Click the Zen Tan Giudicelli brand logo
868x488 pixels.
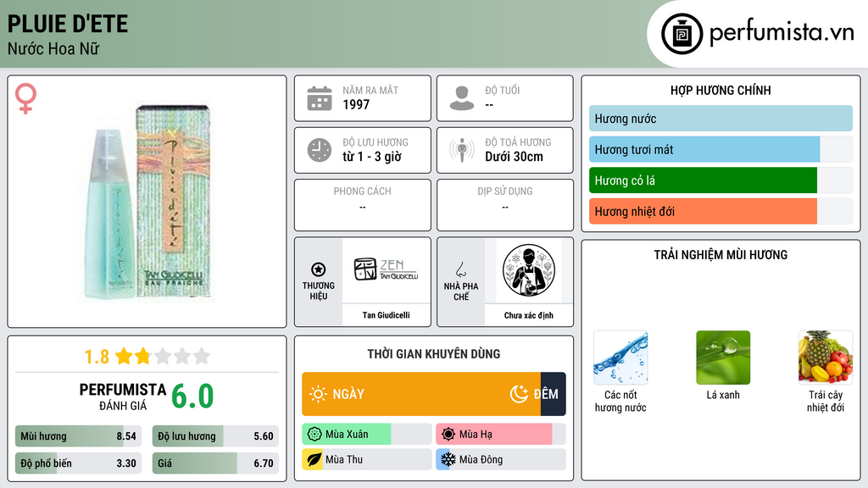click(386, 269)
